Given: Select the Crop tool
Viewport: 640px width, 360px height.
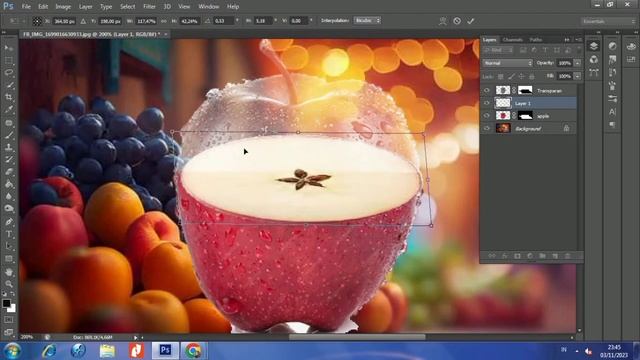Looking at the screenshot, I should point(9,97).
